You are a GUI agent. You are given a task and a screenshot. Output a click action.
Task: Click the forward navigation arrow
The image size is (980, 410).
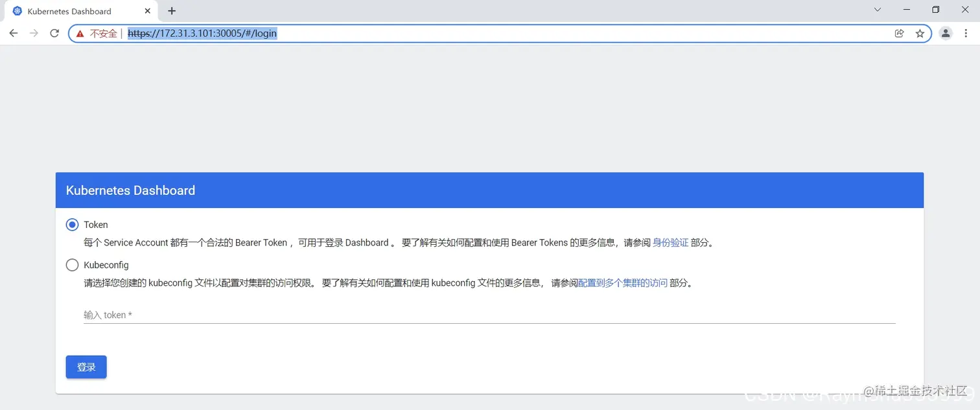[x=34, y=33]
